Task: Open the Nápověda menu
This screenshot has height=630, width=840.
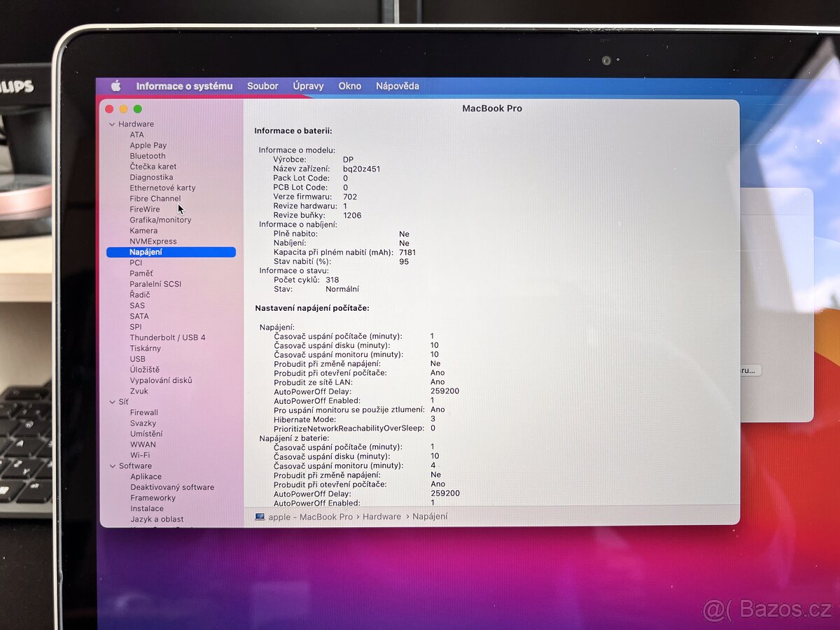Action: coord(397,85)
